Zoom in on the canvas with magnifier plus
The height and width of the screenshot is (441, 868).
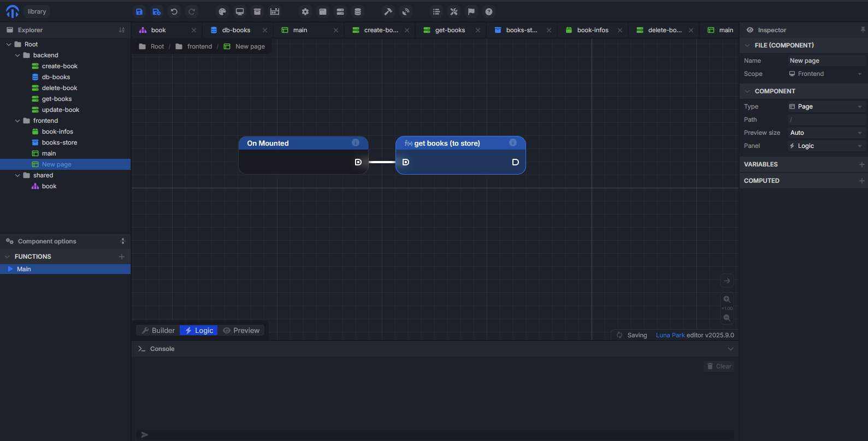click(x=727, y=299)
